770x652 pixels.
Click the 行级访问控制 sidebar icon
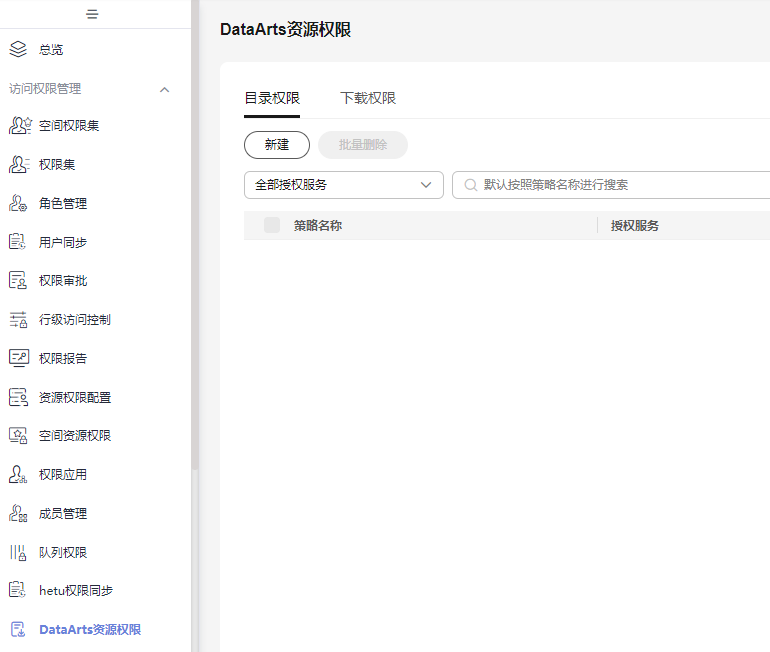pos(18,319)
